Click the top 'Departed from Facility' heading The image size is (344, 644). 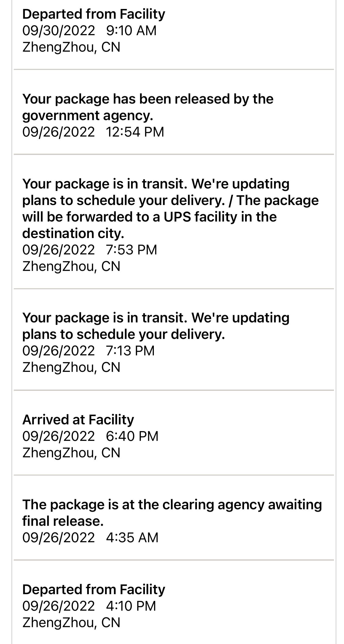click(x=93, y=14)
